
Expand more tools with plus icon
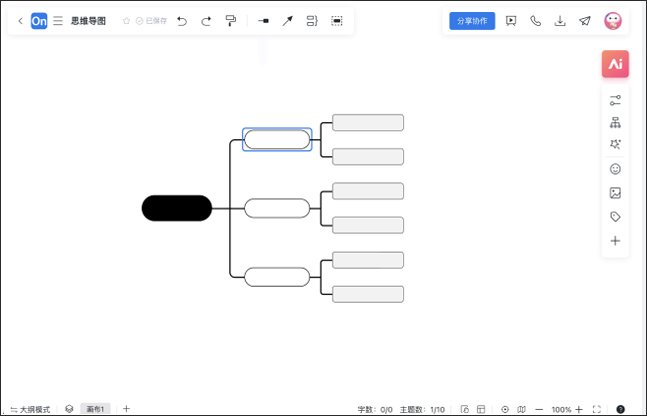pyautogui.click(x=615, y=241)
